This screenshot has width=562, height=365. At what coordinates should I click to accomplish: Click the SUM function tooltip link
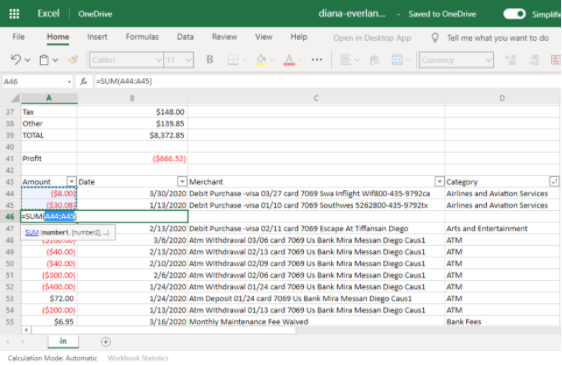click(x=32, y=233)
